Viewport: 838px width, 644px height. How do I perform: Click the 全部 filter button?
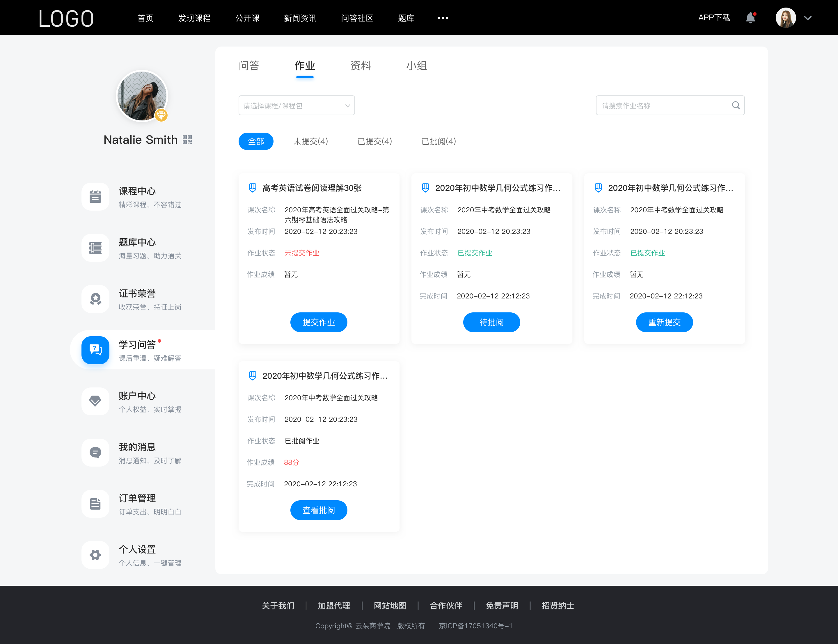click(x=256, y=141)
